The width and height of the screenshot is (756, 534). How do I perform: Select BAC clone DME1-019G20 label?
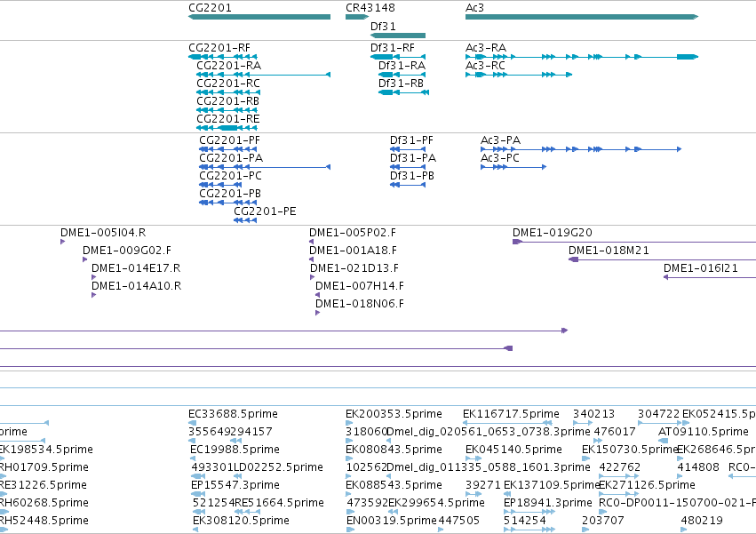[553, 233]
